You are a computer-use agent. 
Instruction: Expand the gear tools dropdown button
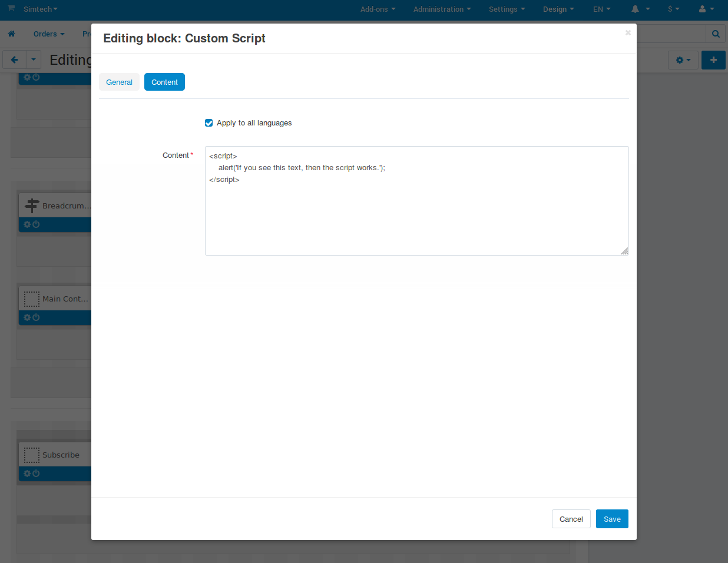point(683,60)
